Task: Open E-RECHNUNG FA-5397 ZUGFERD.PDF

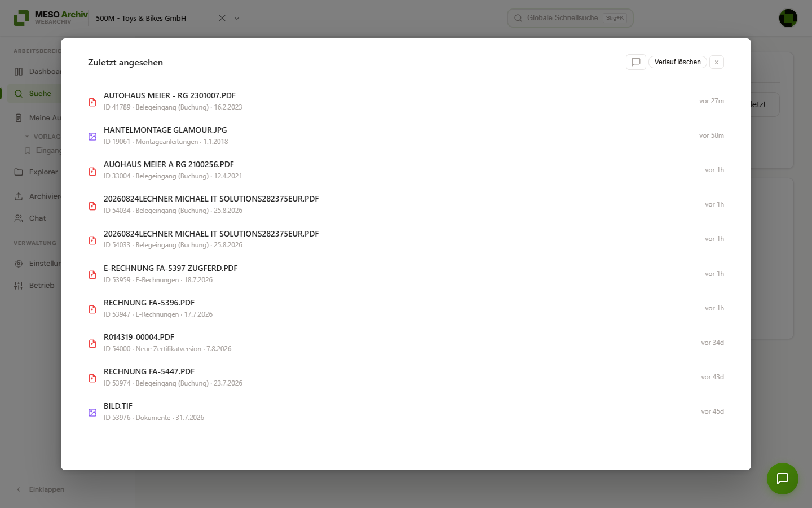Action: point(406,274)
